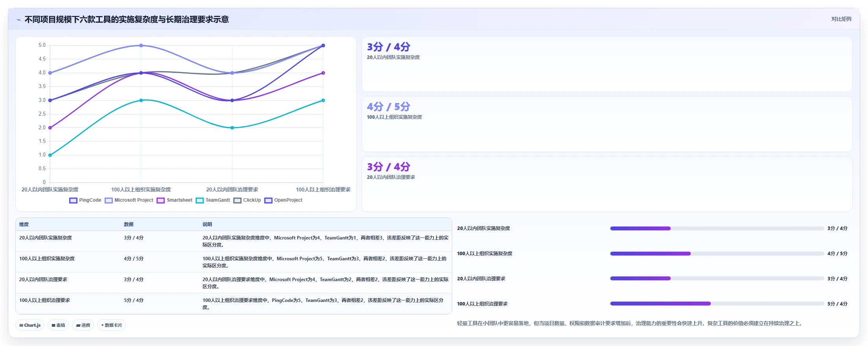
Task: Toggle the PingCode legend item
Action: tap(85, 200)
